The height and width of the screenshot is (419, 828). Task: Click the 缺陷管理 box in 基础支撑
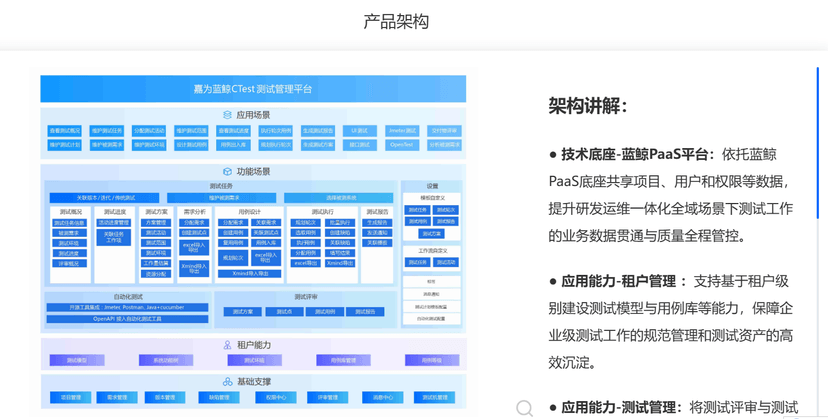(219, 397)
